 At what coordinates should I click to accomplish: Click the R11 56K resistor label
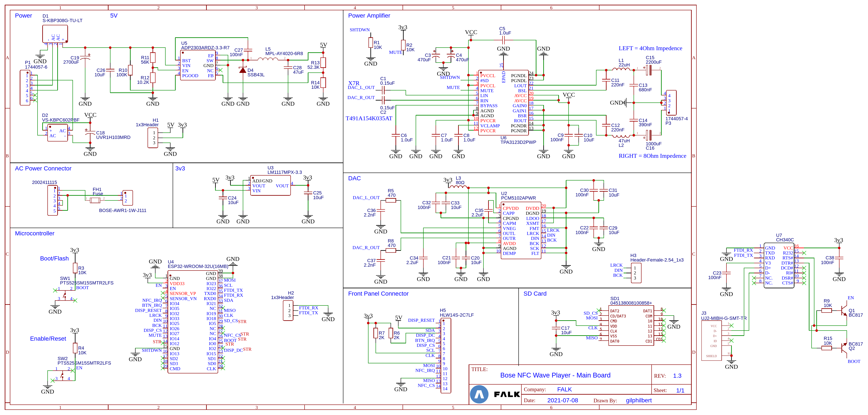[x=145, y=60]
